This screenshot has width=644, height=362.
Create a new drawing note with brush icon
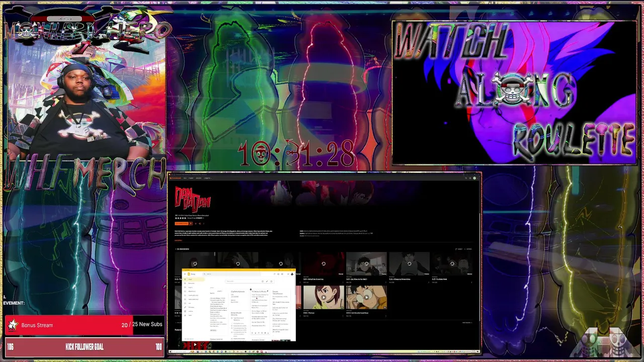pyautogui.click(x=267, y=281)
